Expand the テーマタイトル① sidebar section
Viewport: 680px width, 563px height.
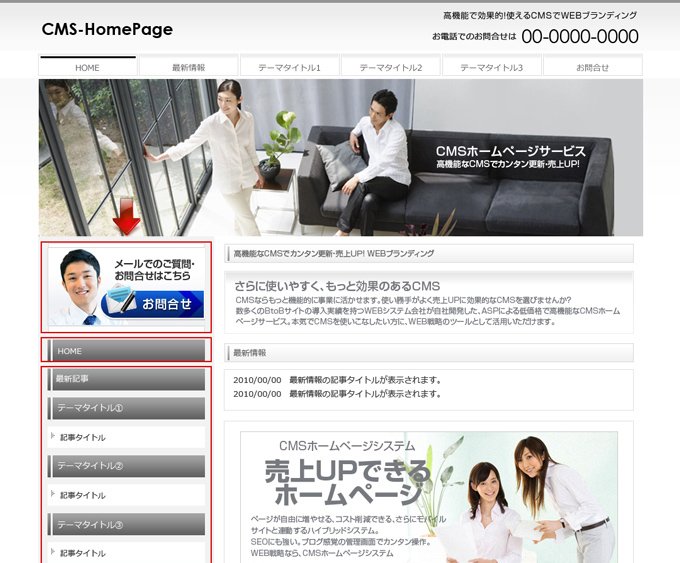tap(126, 408)
